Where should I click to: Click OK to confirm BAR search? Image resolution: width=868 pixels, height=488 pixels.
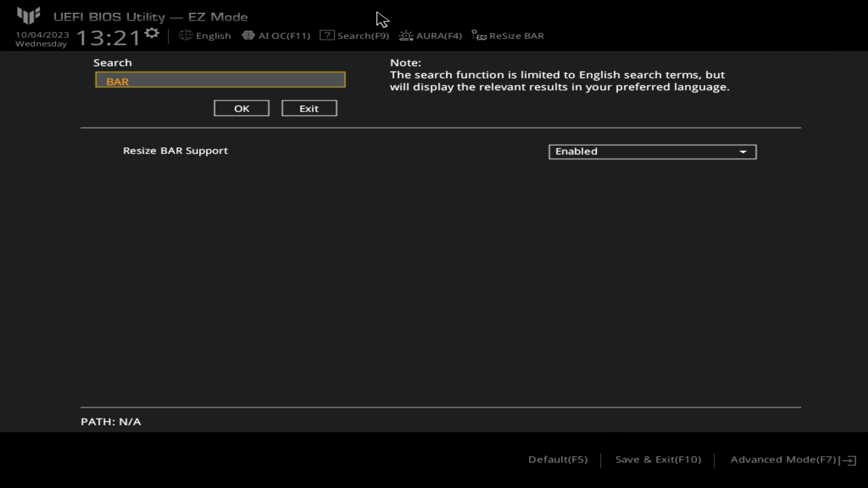tap(241, 108)
